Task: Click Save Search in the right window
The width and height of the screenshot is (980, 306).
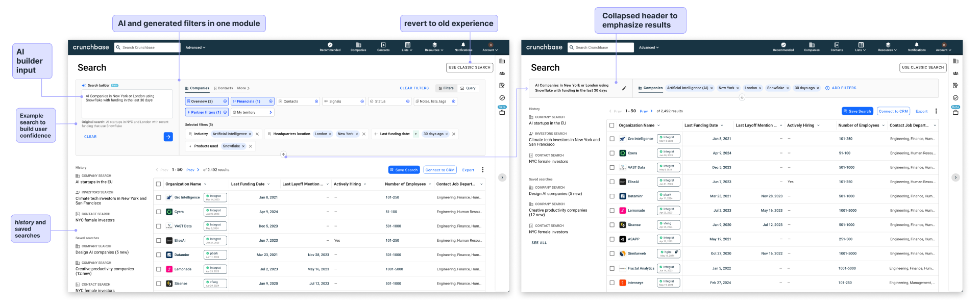Action: point(857,111)
